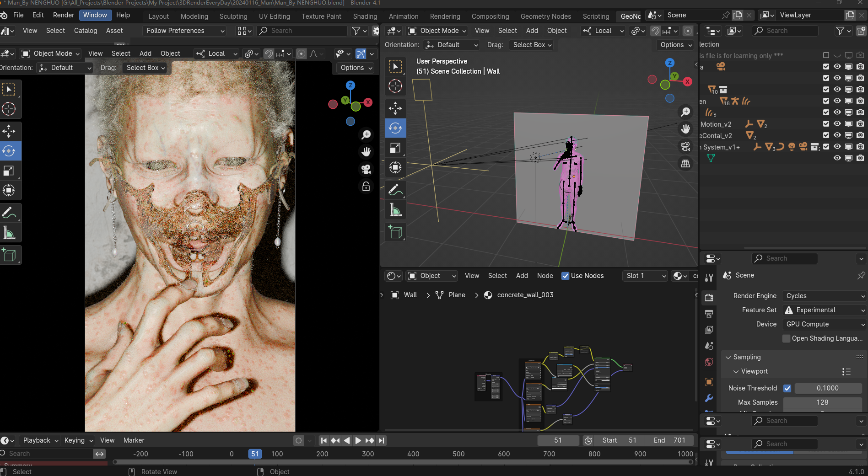Open the Render menu
The height and width of the screenshot is (476, 868).
coord(64,15)
